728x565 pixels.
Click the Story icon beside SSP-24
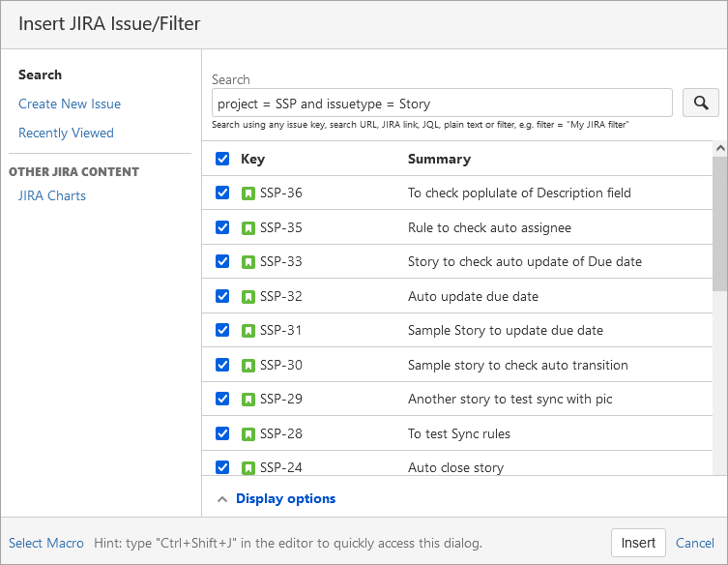[248, 467]
